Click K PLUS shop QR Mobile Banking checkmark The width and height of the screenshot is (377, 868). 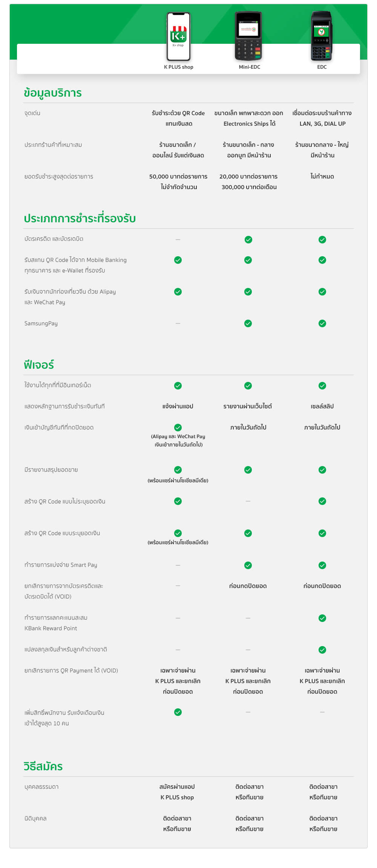(178, 260)
